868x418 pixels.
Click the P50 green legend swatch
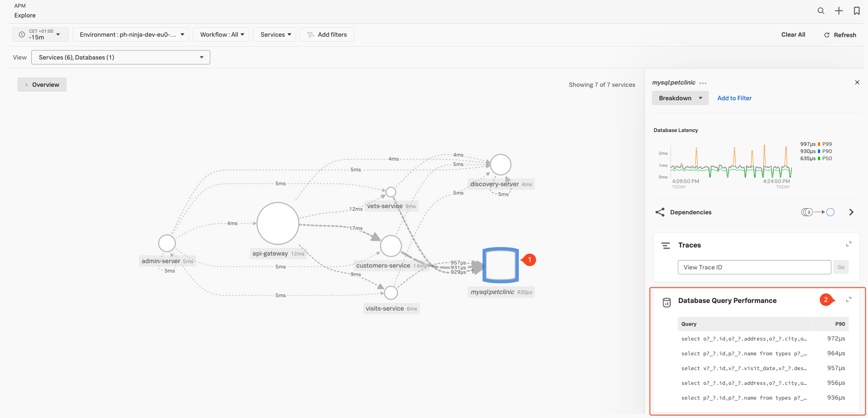[x=819, y=158]
